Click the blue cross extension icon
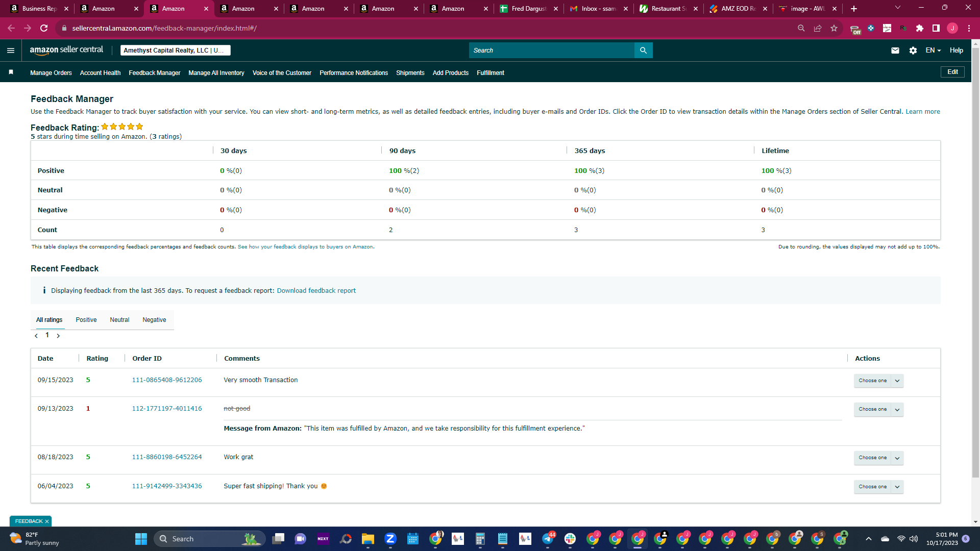The height and width of the screenshot is (551, 980). click(871, 29)
